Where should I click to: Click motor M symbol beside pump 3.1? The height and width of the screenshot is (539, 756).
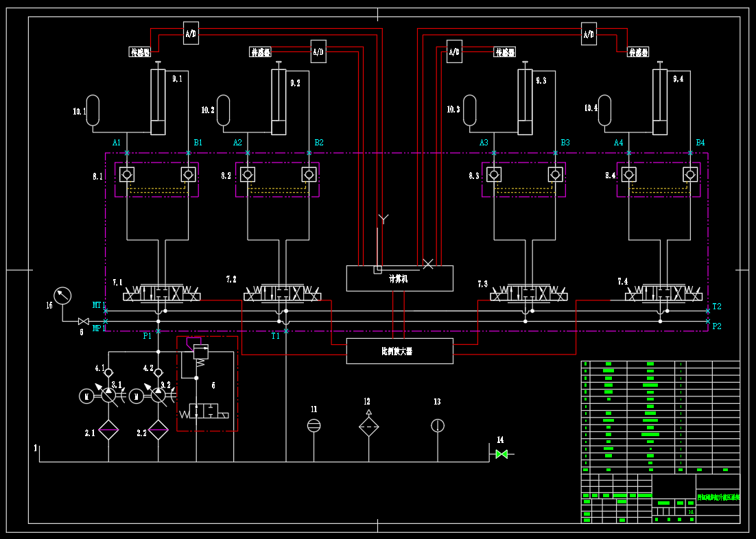(86, 397)
